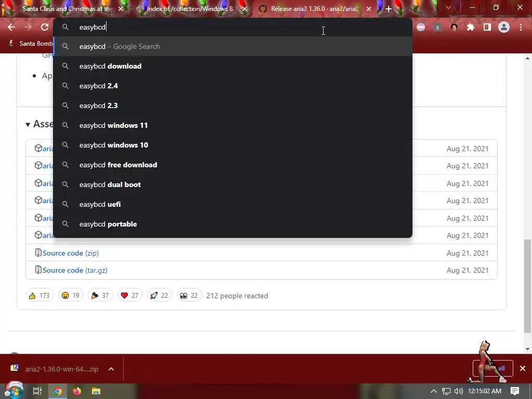Click '212 people reacted' text
Viewport: 532px width, 399px height.
pos(237,296)
